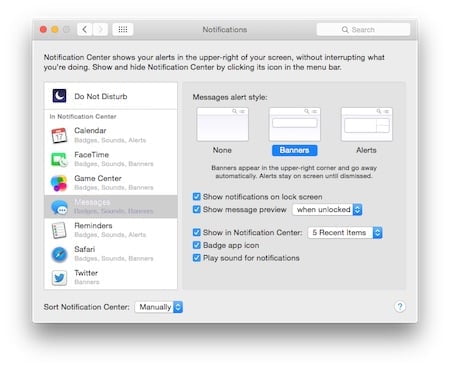Click the None style label
The width and height of the screenshot is (450, 369).
(x=222, y=150)
